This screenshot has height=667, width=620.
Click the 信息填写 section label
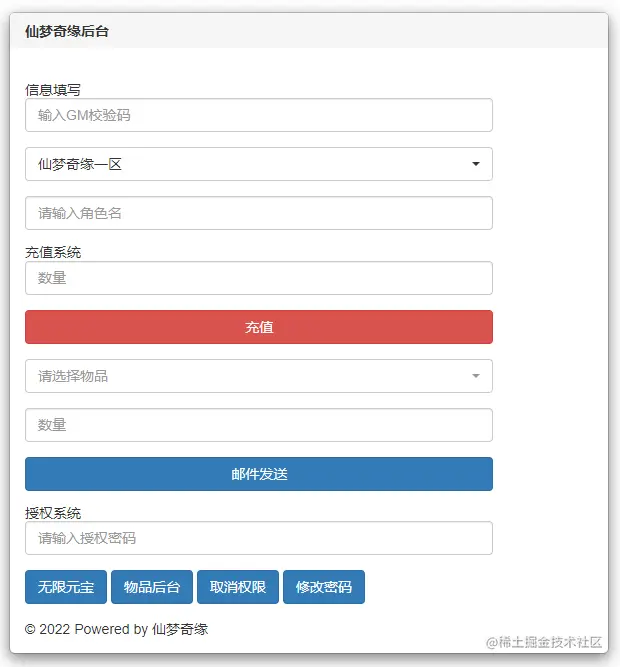(53, 90)
